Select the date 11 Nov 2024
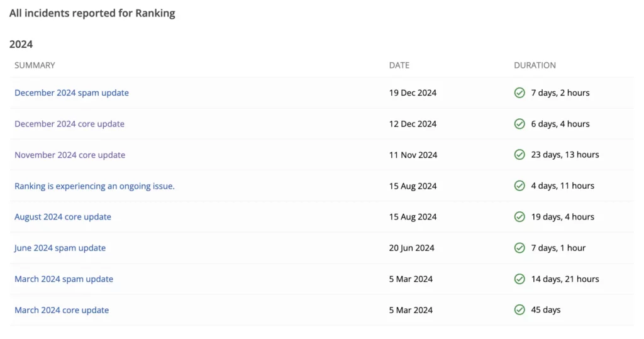This screenshot has width=644, height=339. (x=413, y=155)
